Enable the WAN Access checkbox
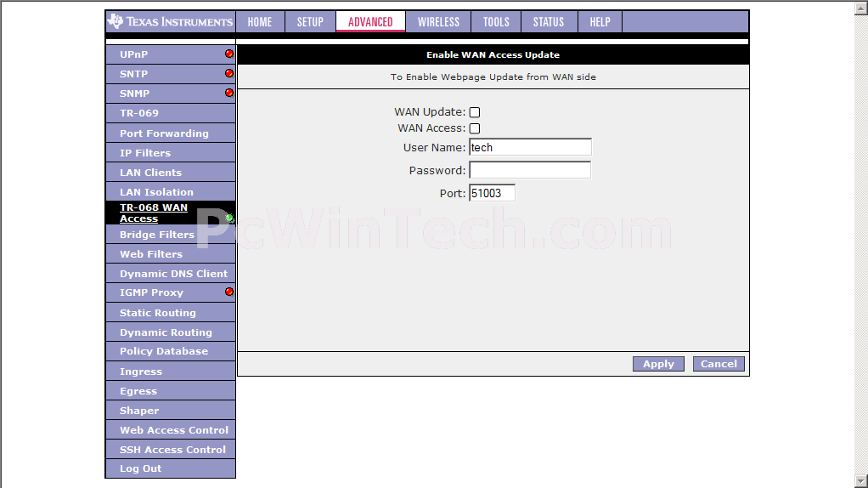 (475, 128)
